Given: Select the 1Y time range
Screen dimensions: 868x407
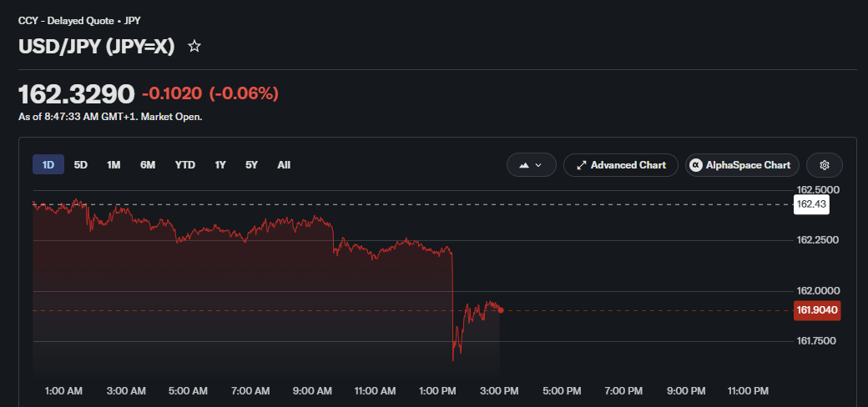Looking at the screenshot, I should pyautogui.click(x=220, y=165).
